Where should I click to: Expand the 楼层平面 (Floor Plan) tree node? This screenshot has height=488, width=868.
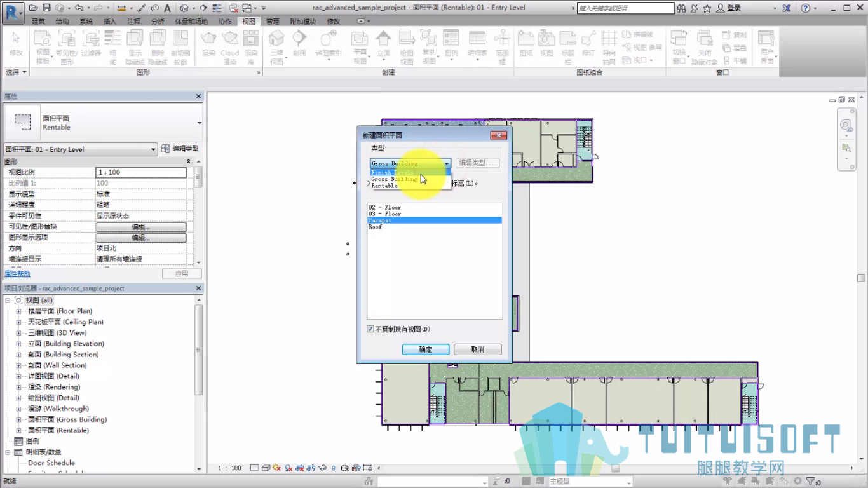[x=19, y=311]
